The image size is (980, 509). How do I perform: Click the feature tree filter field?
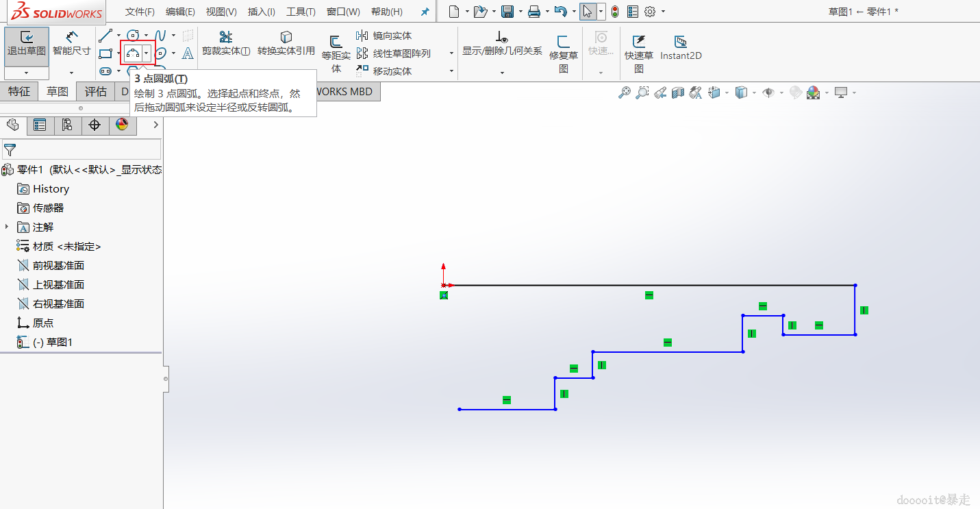pos(81,149)
